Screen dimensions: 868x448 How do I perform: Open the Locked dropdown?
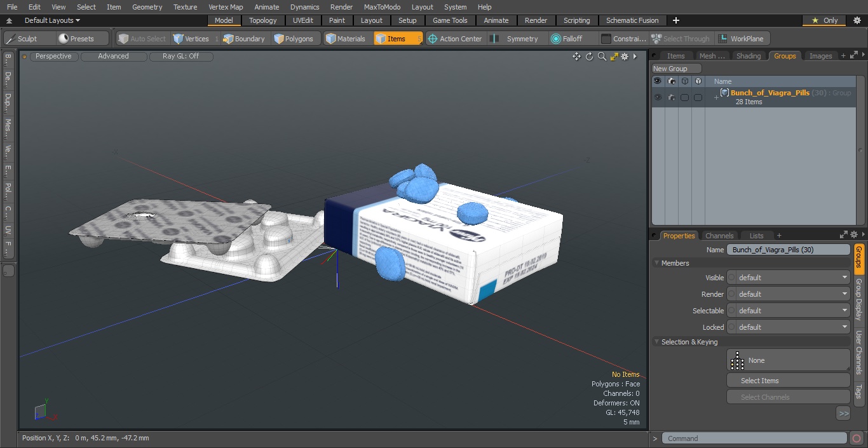point(788,327)
